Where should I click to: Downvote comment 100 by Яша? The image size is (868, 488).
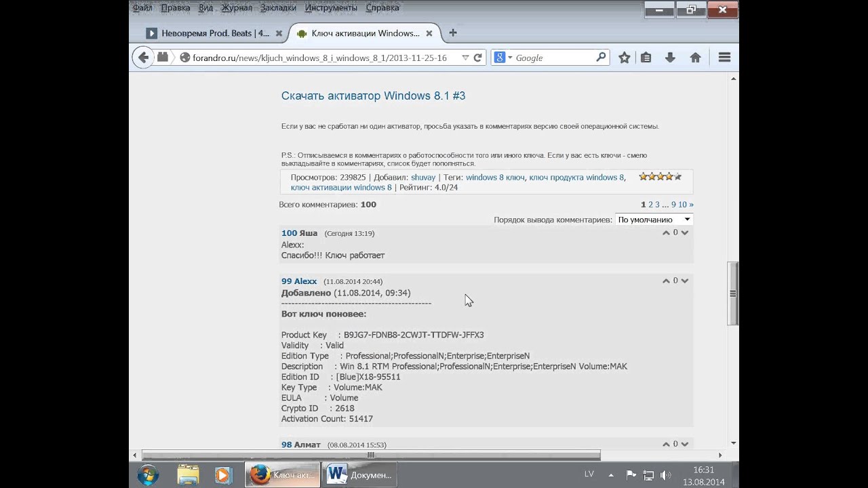pos(685,232)
